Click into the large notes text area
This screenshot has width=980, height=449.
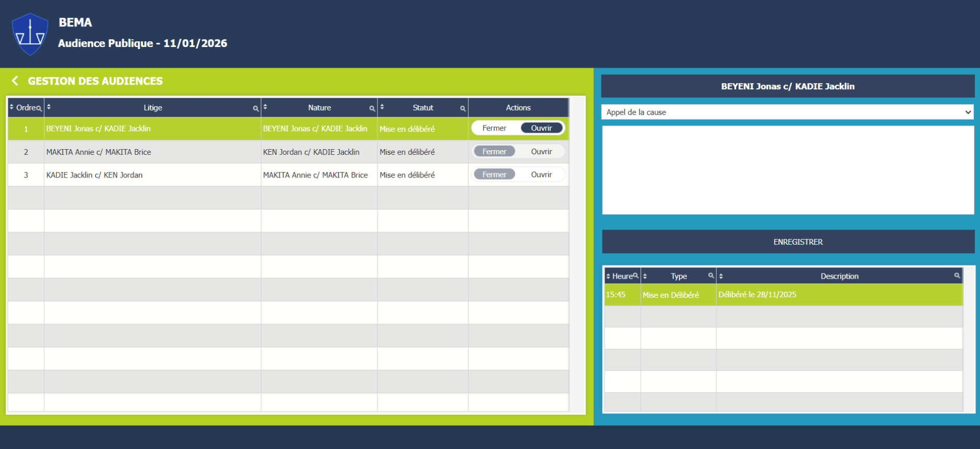pos(788,170)
